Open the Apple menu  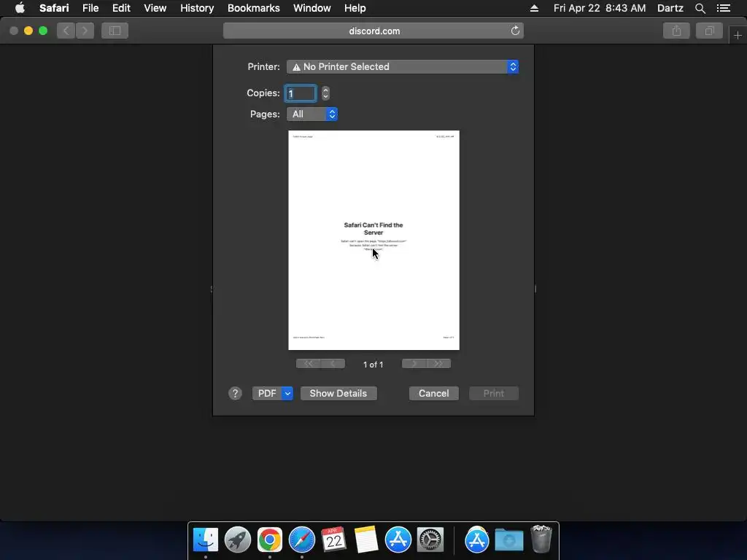coord(20,8)
